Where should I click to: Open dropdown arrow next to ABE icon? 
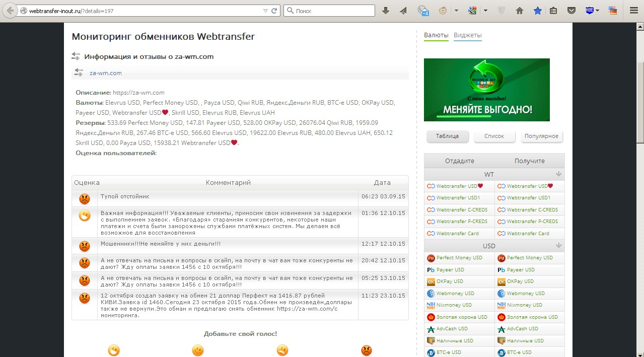[597, 11]
